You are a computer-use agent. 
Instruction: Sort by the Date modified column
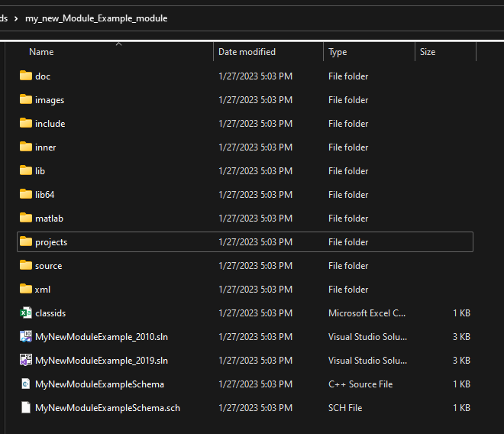point(247,52)
